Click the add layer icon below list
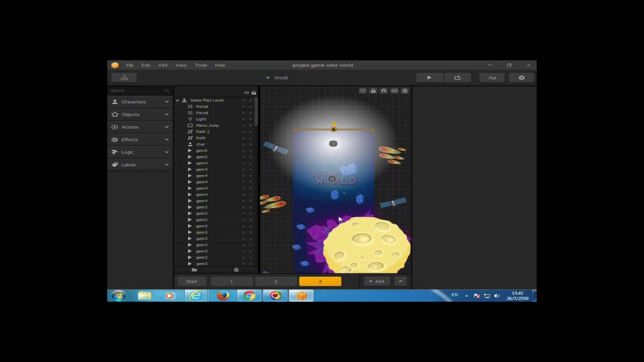 click(x=194, y=270)
